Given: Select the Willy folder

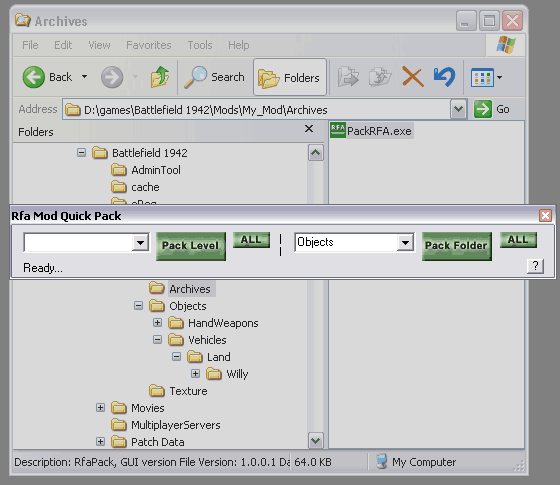Looking at the screenshot, I should tap(227, 374).
